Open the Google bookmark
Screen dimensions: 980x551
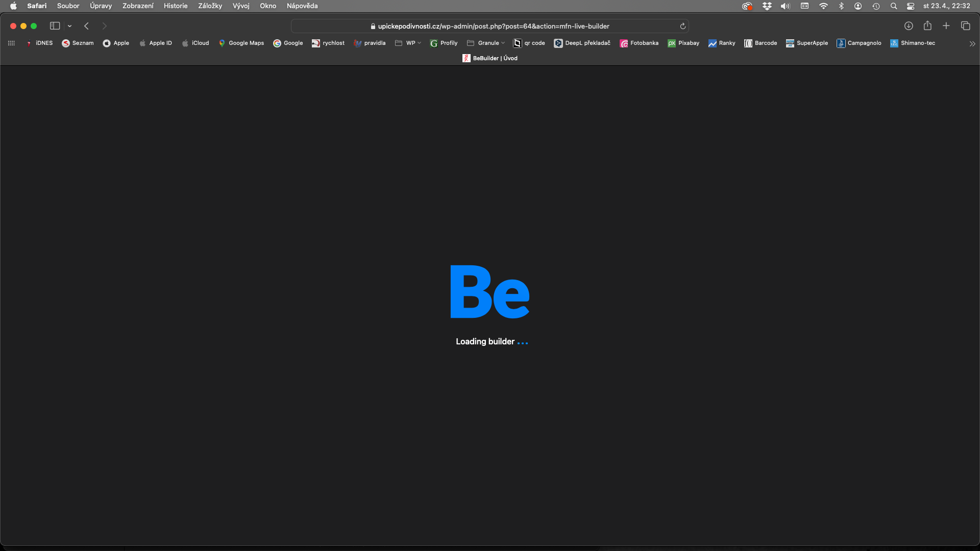[x=288, y=43]
